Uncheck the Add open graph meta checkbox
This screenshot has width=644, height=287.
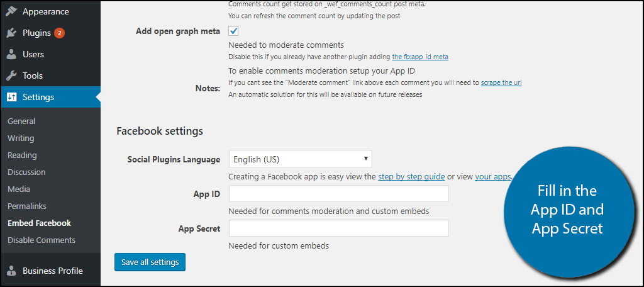tap(234, 31)
